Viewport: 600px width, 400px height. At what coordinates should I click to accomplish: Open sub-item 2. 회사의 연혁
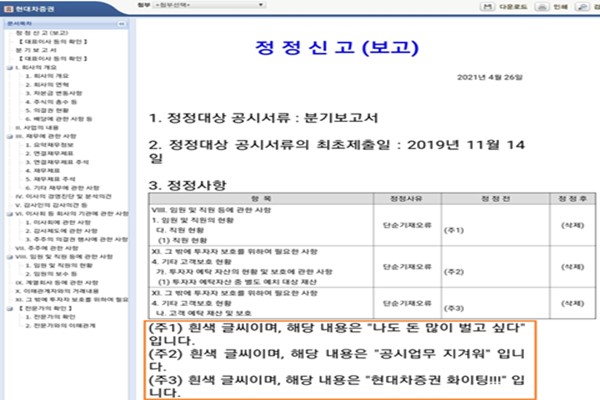click(47, 85)
